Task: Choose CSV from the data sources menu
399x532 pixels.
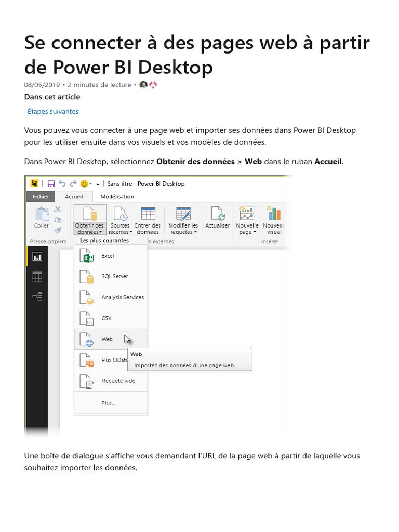Action: click(x=111, y=318)
